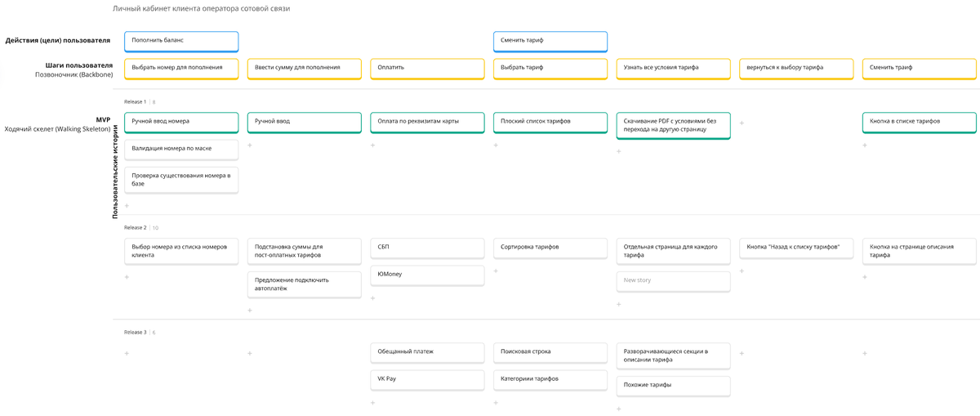Open the "СБП" story card
Image resolution: width=980 pixels, height=416 pixels.
[426, 247]
